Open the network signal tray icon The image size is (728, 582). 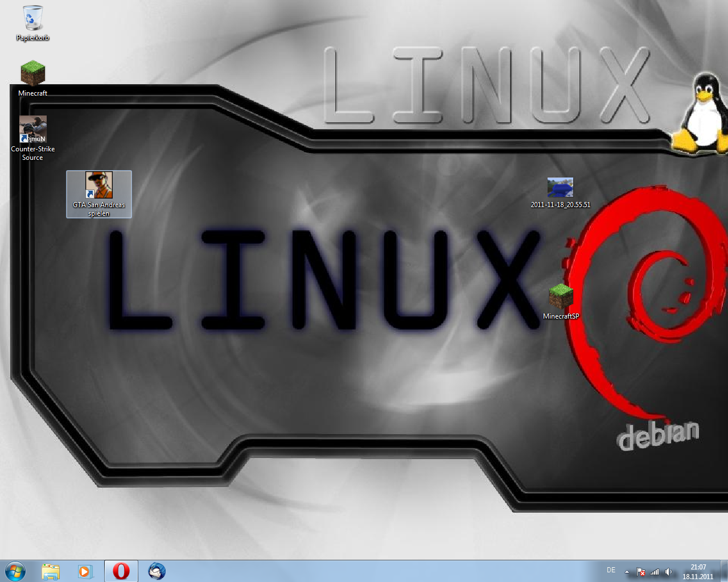pyautogui.click(x=655, y=572)
